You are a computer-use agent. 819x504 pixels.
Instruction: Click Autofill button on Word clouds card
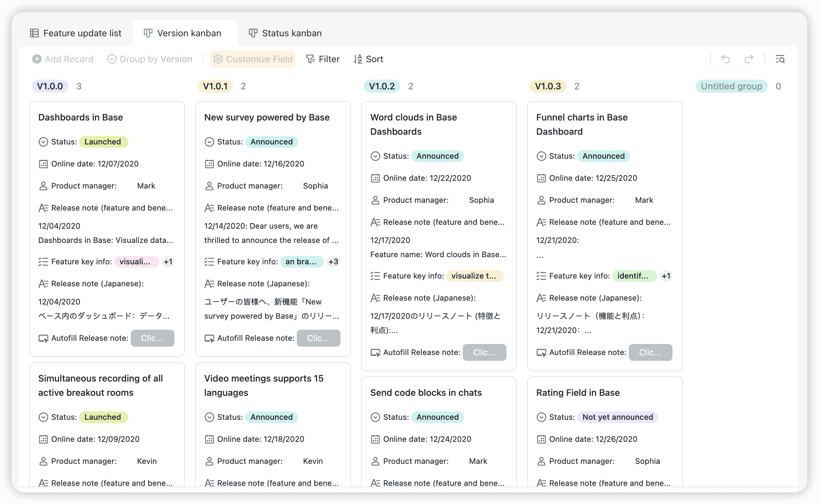pos(484,352)
